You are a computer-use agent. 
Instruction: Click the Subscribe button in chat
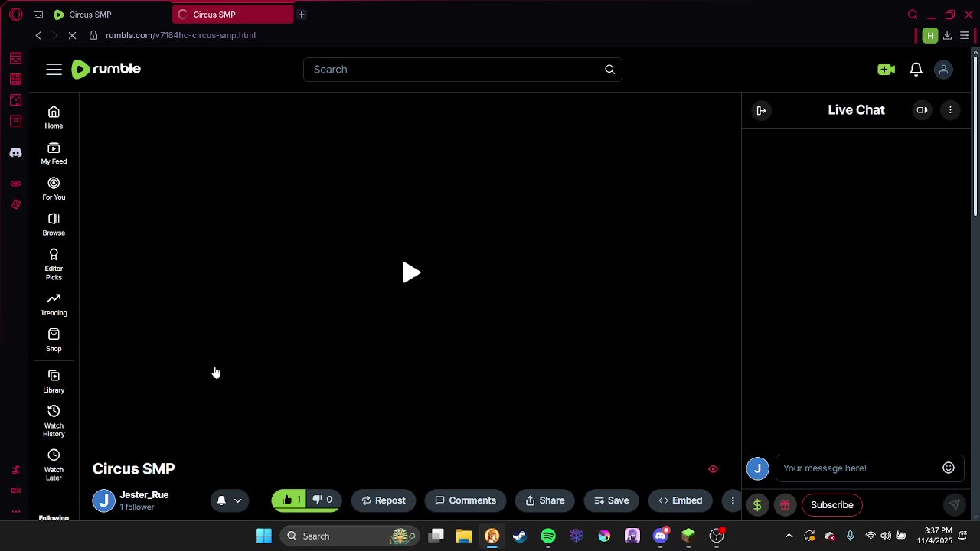point(831,505)
